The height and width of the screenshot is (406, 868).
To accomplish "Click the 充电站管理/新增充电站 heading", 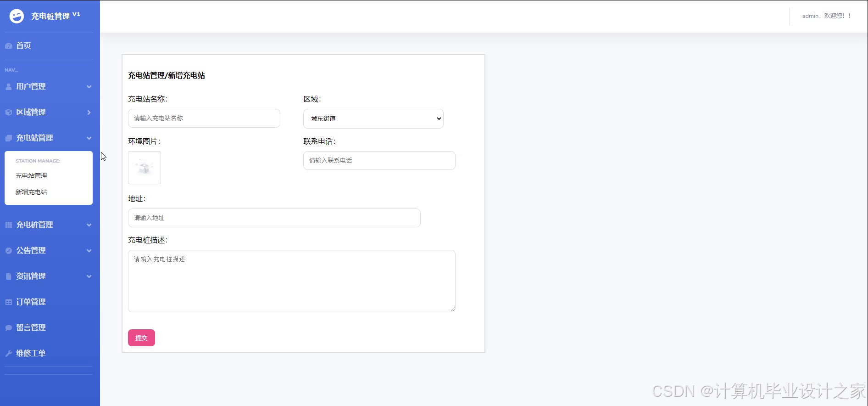I will coord(167,75).
